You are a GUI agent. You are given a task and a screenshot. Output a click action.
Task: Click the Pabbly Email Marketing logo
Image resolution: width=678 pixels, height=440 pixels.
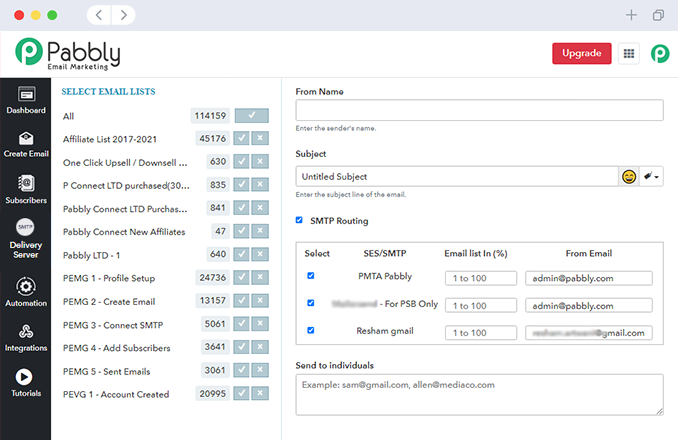(67, 54)
